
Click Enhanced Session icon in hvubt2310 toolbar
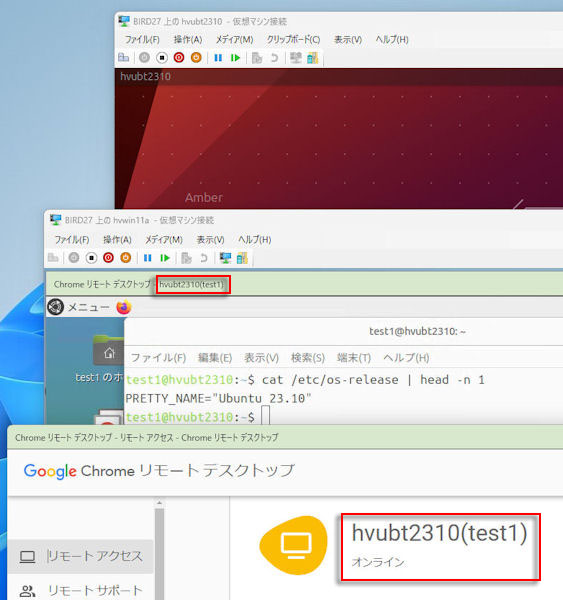tap(296, 58)
